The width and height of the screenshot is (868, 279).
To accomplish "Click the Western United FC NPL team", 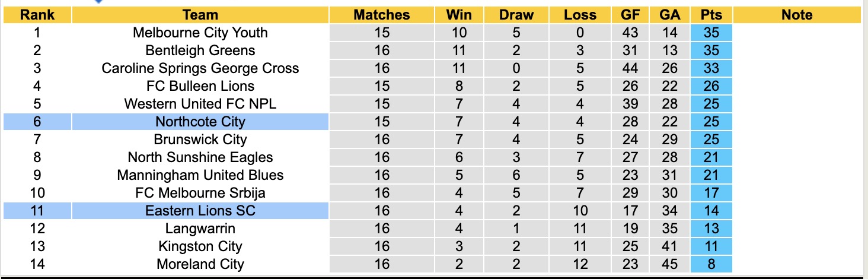I will click(200, 104).
